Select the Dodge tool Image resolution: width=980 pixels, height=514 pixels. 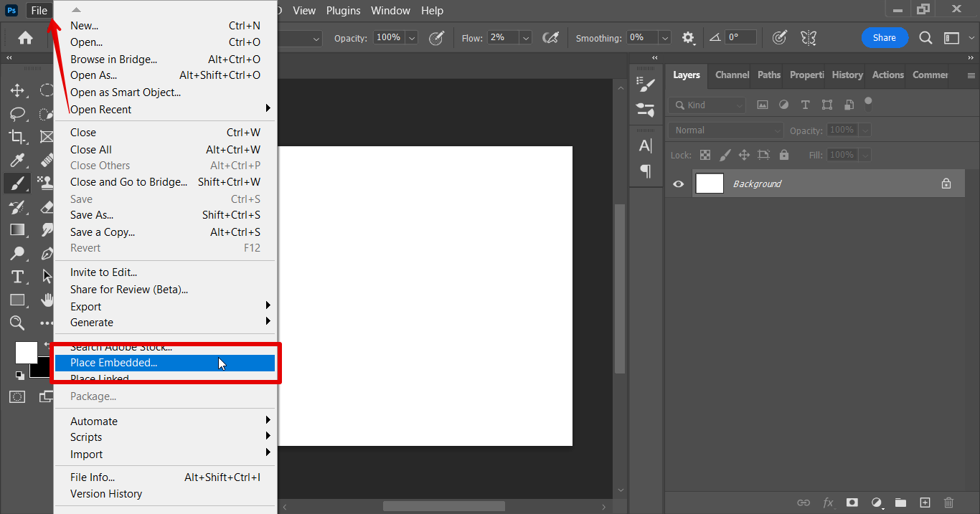point(17,253)
